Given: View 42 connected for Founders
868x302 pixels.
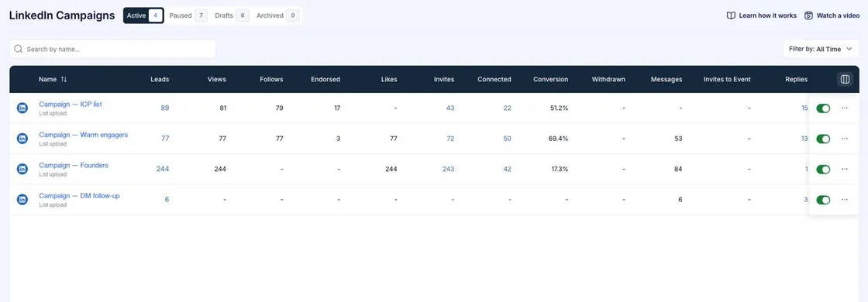Looking at the screenshot, I should [x=507, y=169].
